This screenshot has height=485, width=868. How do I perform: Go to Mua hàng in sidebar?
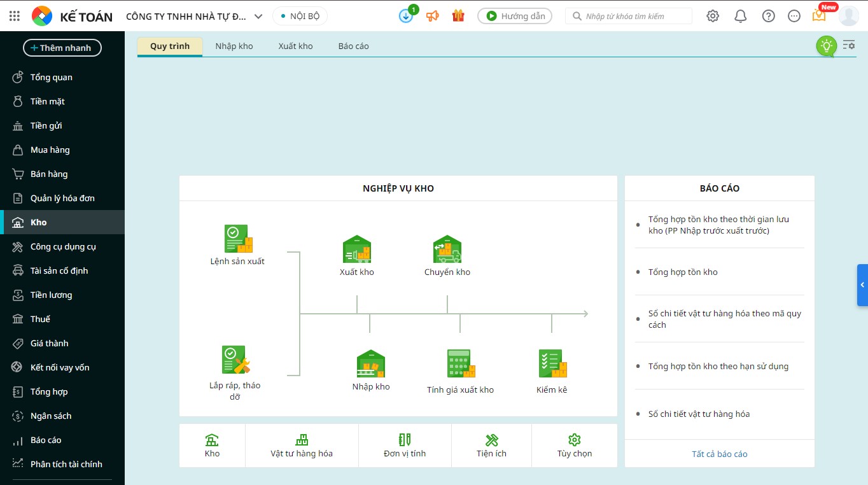coord(62,150)
